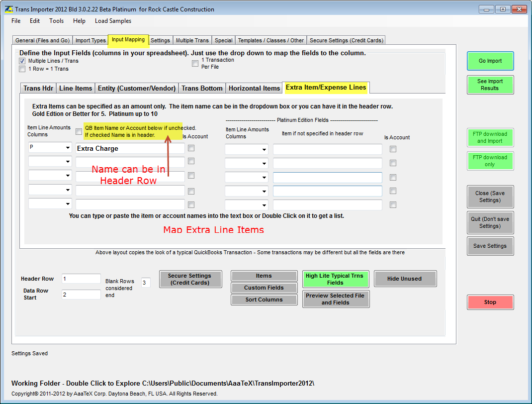The width and height of the screenshot is (532, 404).
Task: Check Is Account in first Platinum row
Action: point(393,149)
